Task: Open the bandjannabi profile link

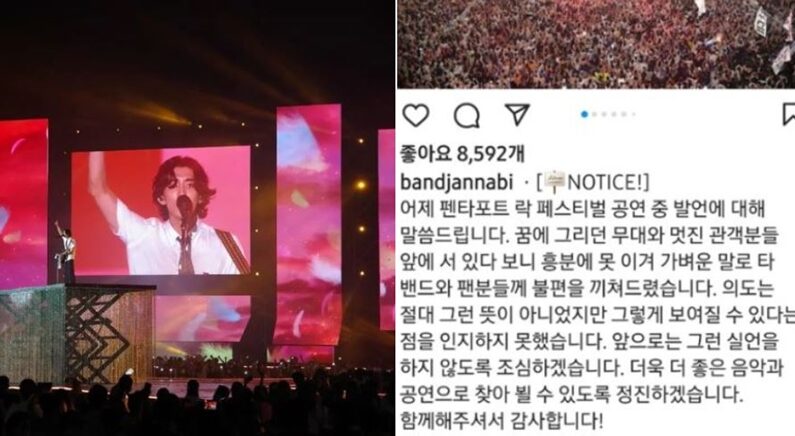Action: [457, 182]
